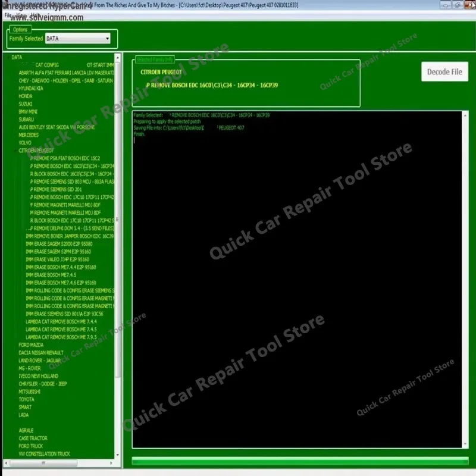Viewport: 476px width, 476px height.
Task: Pick HONDA in the family tree
Action: pos(25,96)
